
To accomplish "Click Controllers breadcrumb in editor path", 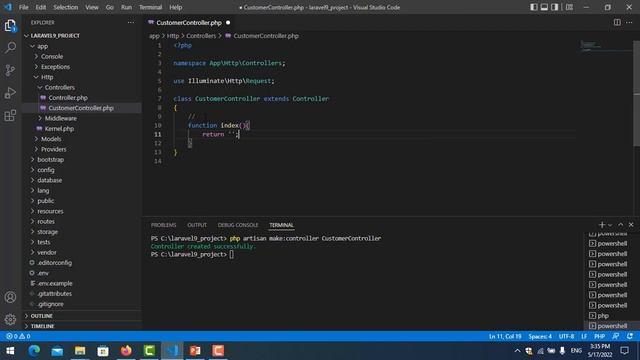I will point(201,36).
